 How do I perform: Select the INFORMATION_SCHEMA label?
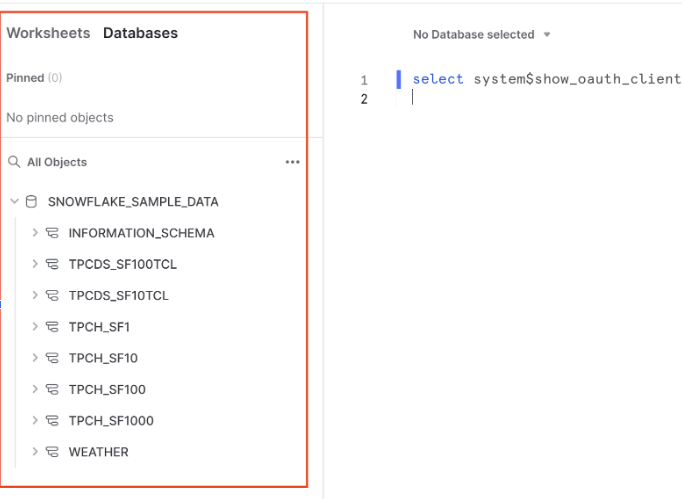tap(141, 233)
